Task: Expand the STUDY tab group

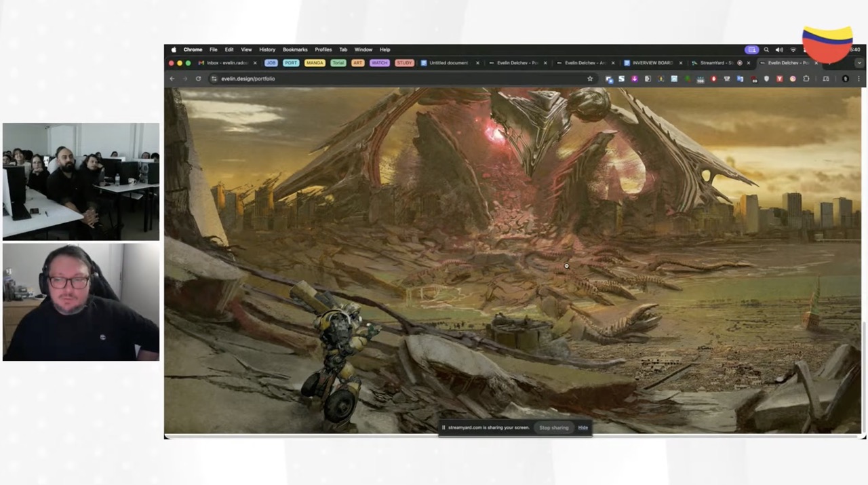Action: point(404,63)
